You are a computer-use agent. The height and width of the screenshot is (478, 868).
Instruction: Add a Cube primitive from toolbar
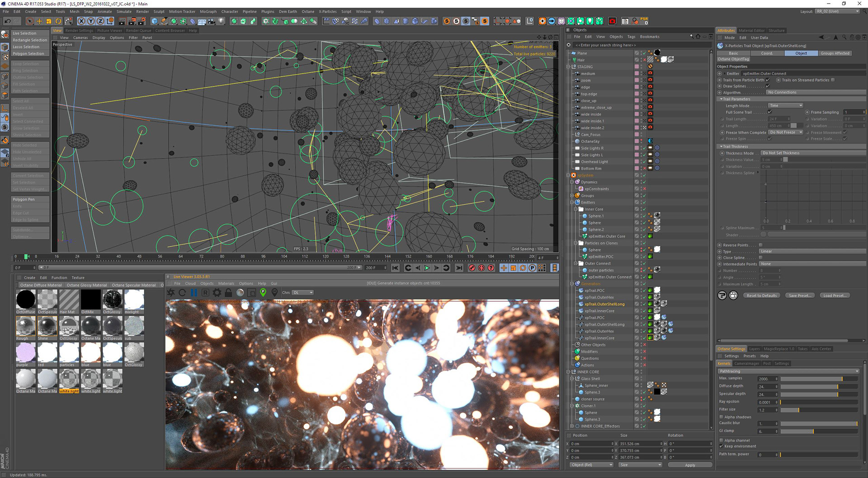[155, 21]
